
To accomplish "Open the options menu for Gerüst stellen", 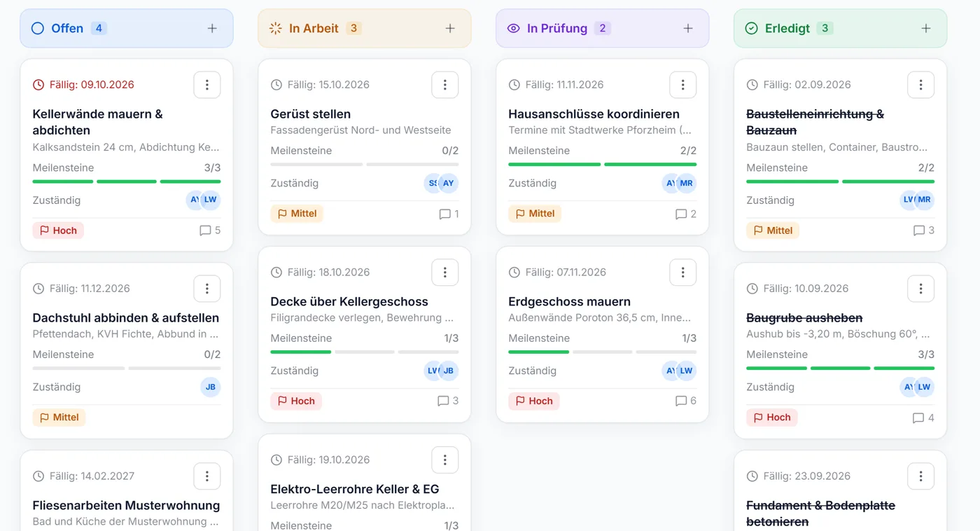I will tap(445, 85).
